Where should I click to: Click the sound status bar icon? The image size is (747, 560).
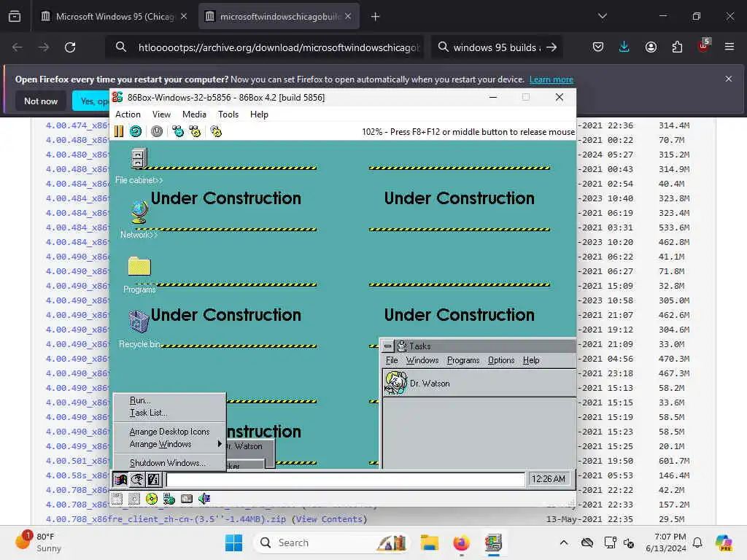[x=204, y=499]
